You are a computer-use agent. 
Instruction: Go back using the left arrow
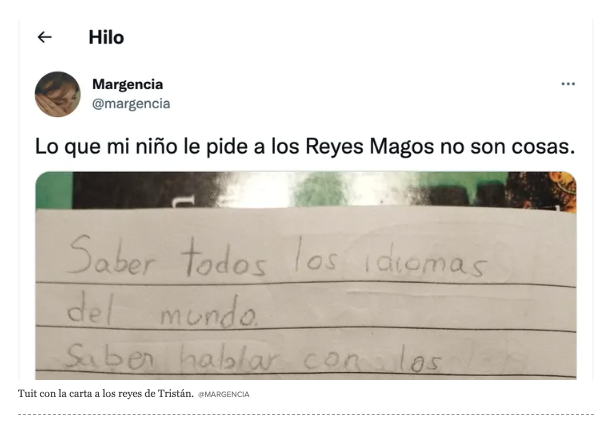(x=44, y=37)
